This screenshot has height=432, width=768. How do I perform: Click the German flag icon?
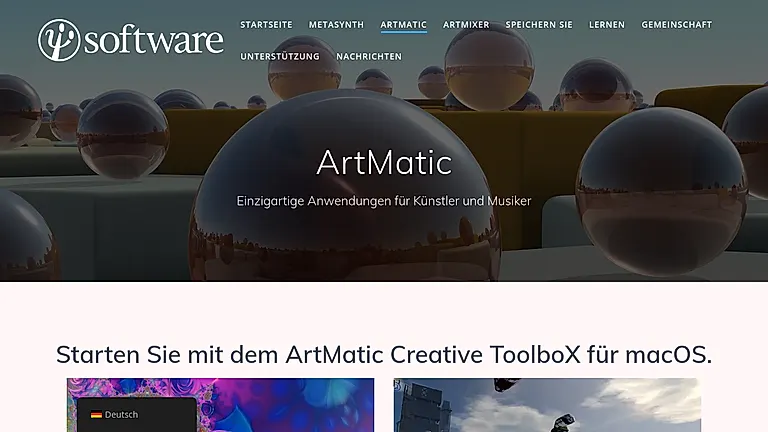point(96,415)
